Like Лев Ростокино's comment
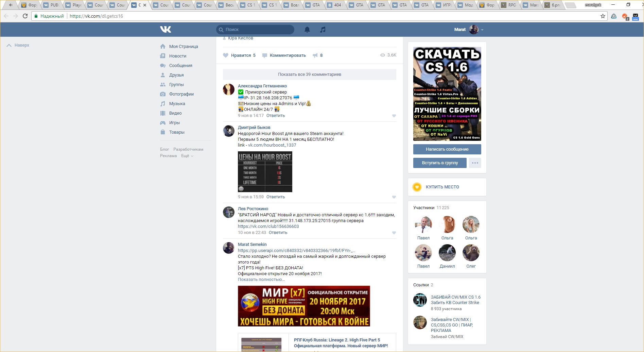The image size is (644, 352). coord(394,233)
